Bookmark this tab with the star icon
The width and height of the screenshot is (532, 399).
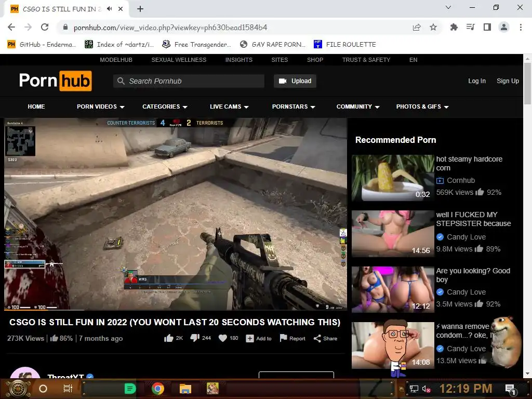[433, 27]
